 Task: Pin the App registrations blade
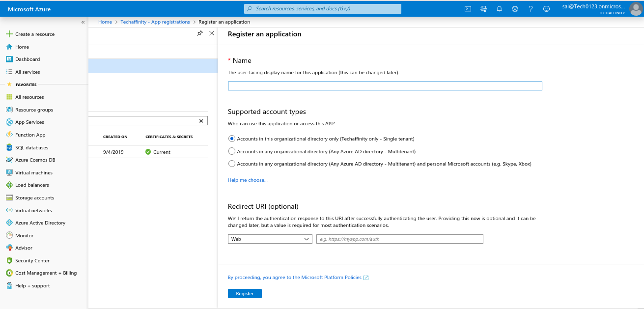(x=199, y=33)
